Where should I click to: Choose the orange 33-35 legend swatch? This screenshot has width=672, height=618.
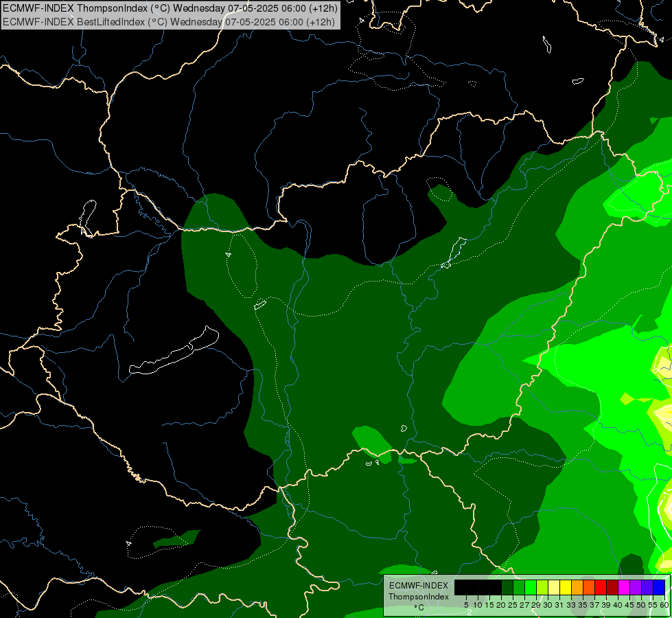click(577, 587)
